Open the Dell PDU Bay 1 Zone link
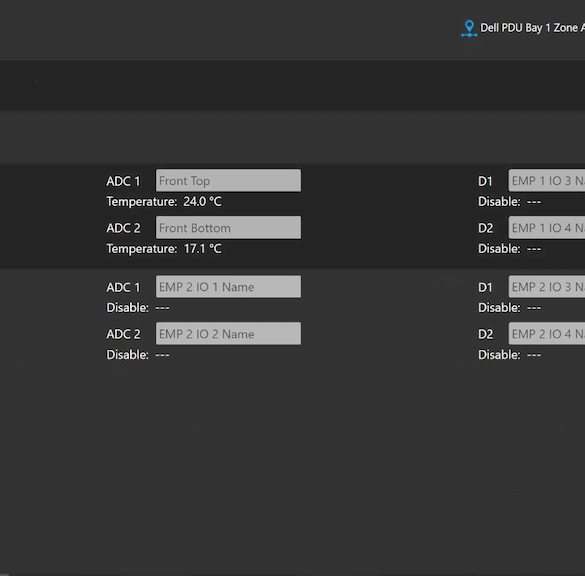The image size is (585, 576). (532, 28)
